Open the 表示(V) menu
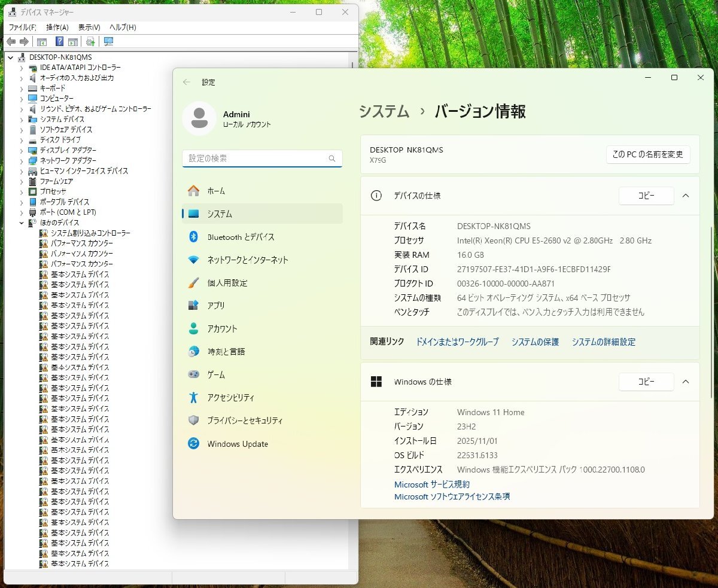The width and height of the screenshot is (718, 588). click(x=89, y=28)
